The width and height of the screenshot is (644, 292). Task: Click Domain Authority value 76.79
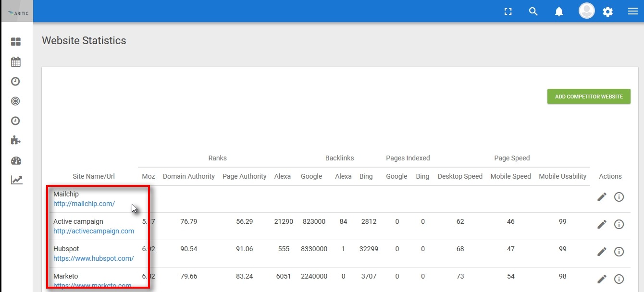tap(189, 221)
